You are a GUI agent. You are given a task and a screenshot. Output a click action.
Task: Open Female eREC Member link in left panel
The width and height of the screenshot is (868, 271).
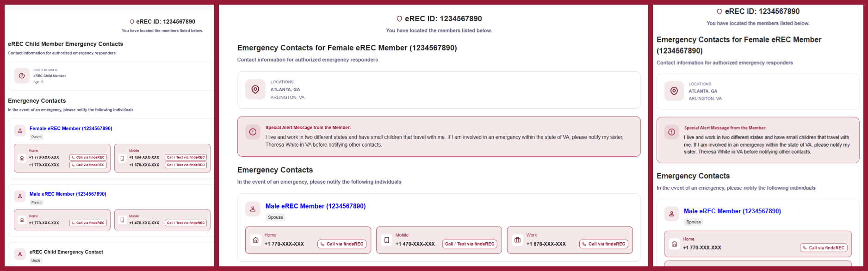(71, 129)
